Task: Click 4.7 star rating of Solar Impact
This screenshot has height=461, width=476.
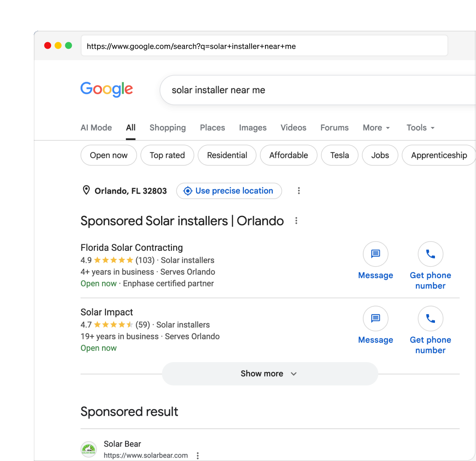Action: [114, 324]
